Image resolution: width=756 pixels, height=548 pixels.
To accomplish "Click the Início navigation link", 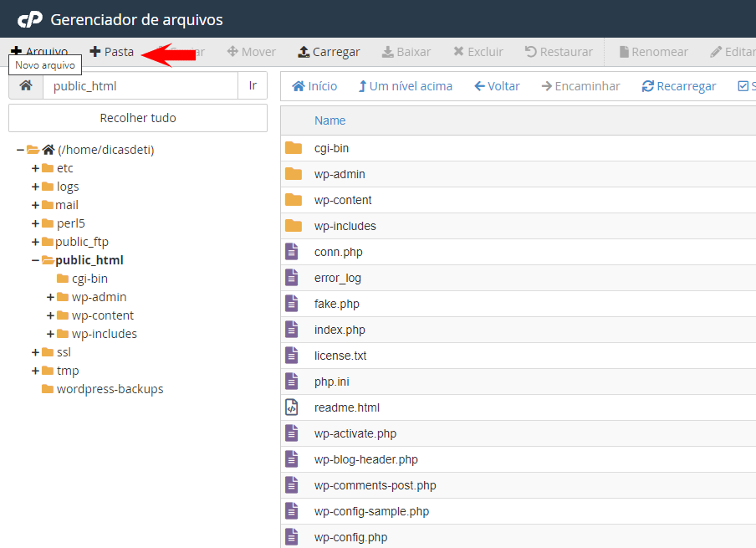I will tap(314, 86).
